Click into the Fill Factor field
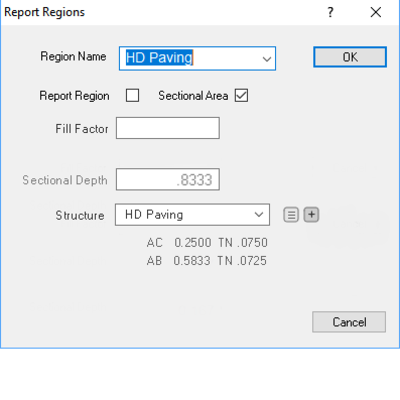Image resolution: width=400 pixels, height=400 pixels. click(x=168, y=128)
